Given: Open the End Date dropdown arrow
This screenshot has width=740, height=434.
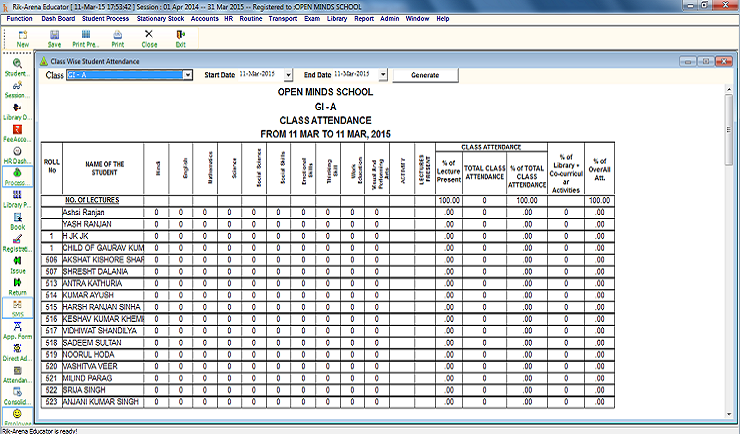Looking at the screenshot, I should pos(381,75).
